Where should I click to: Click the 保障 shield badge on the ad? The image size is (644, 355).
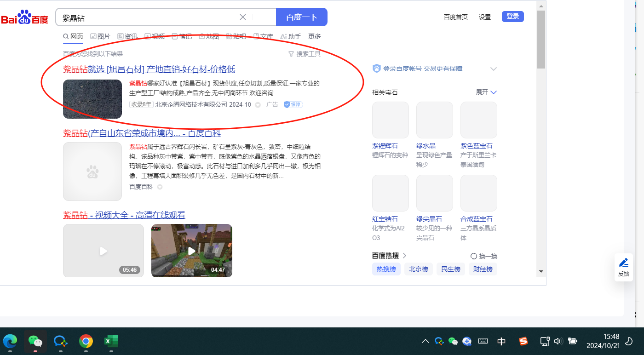tap(293, 104)
